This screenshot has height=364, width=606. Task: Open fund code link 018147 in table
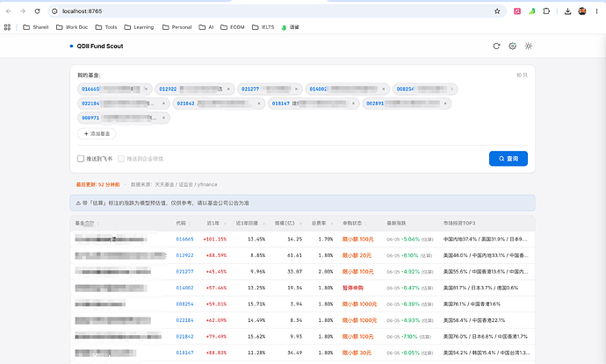click(184, 353)
